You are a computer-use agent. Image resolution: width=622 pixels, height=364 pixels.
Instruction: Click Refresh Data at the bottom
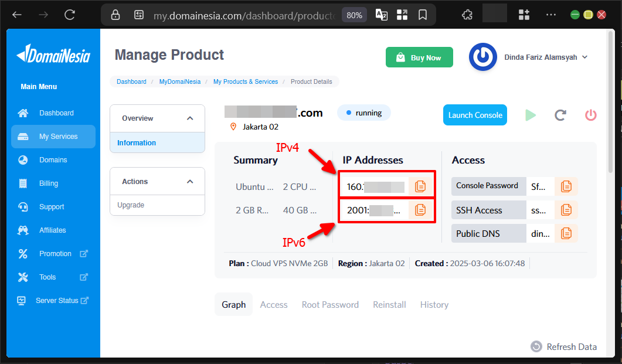[563, 346]
